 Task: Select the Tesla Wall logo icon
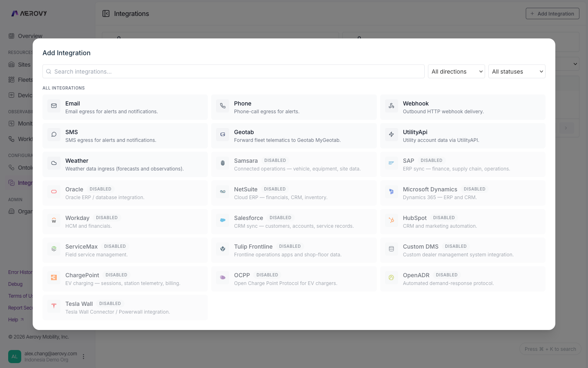(54, 306)
